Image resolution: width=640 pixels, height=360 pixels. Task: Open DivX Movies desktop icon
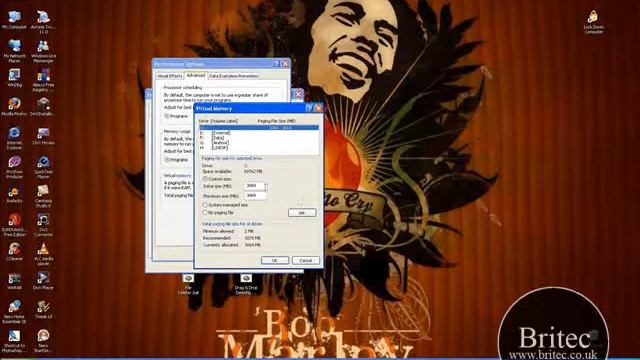coord(43,136)
